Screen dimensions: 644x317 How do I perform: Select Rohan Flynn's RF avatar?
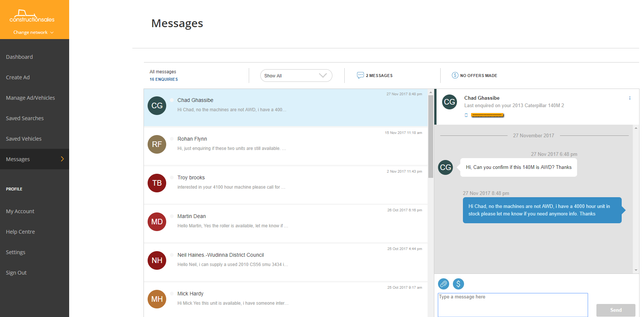tap(157, 144)
